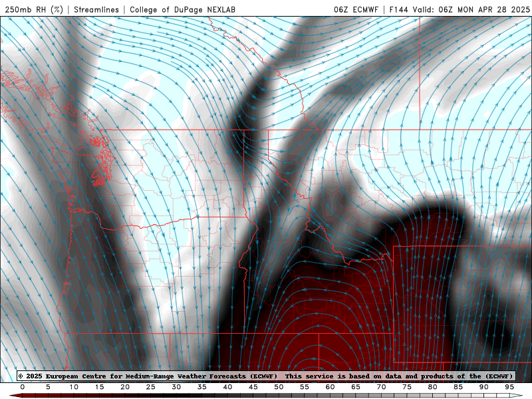This screenshot has height=399, width=532.
Task: Click the colorbar label '50'
Action: tap(279, 387)
